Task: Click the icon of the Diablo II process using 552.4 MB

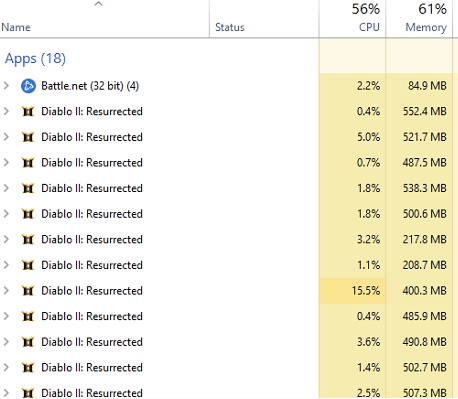Action: click(x=28, y=111)
